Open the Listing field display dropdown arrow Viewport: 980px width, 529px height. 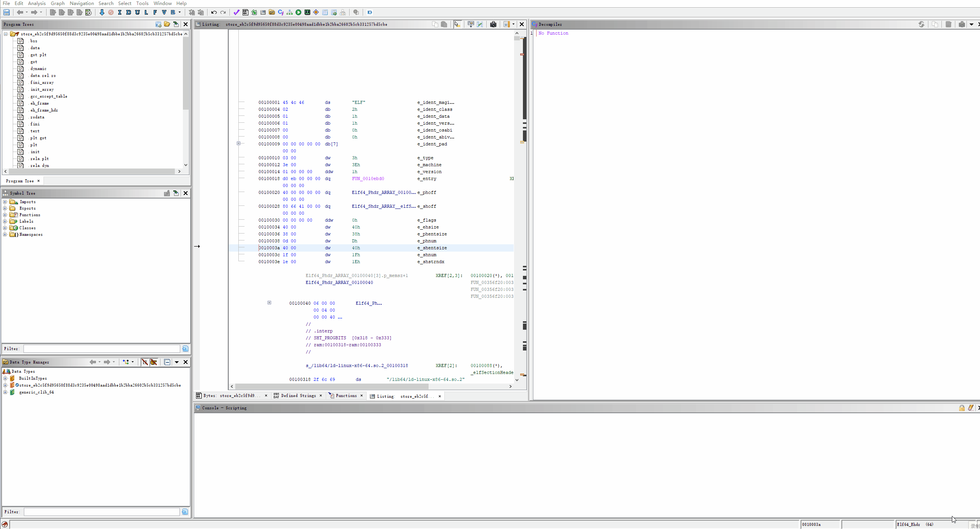pos(513,24)
